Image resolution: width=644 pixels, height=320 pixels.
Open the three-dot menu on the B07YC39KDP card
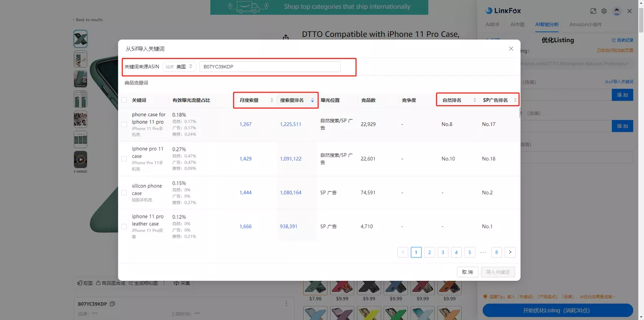(x=286, y=303)
